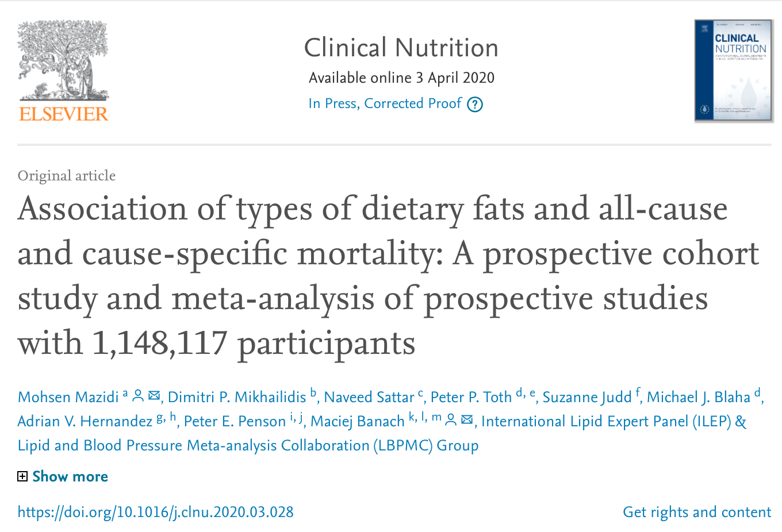
Task: Open the Clinical Nutrition journal cover thumbnail
Action: pyautogui.click(x=733, y=71)
